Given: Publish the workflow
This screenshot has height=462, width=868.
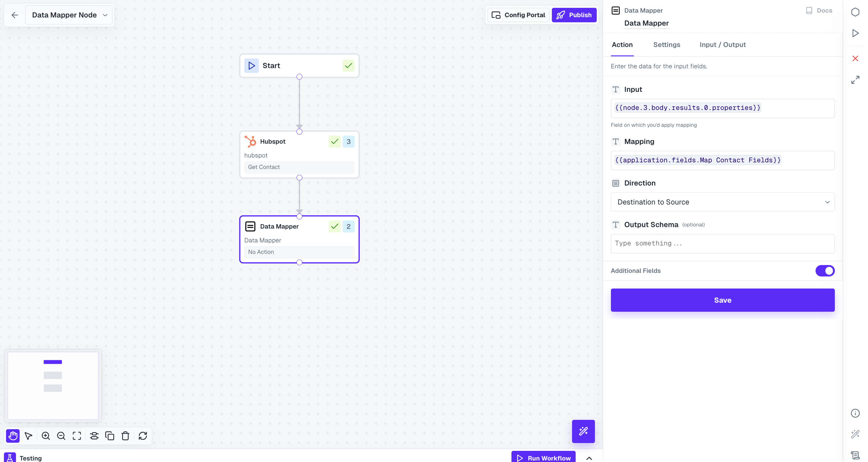Looking at the screenshot, I should coord(574,15).
